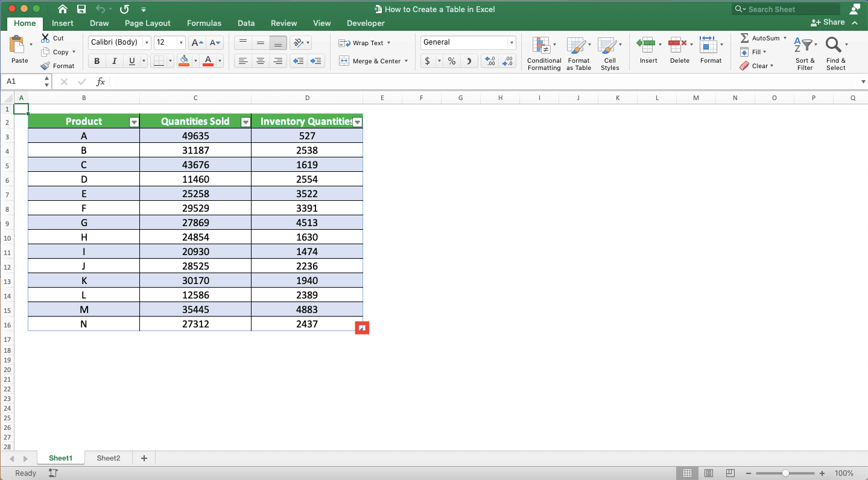The height and width of the screenshot is (480, 868).
Task: Apply accounting dollar number format
Action: [428, 61]
